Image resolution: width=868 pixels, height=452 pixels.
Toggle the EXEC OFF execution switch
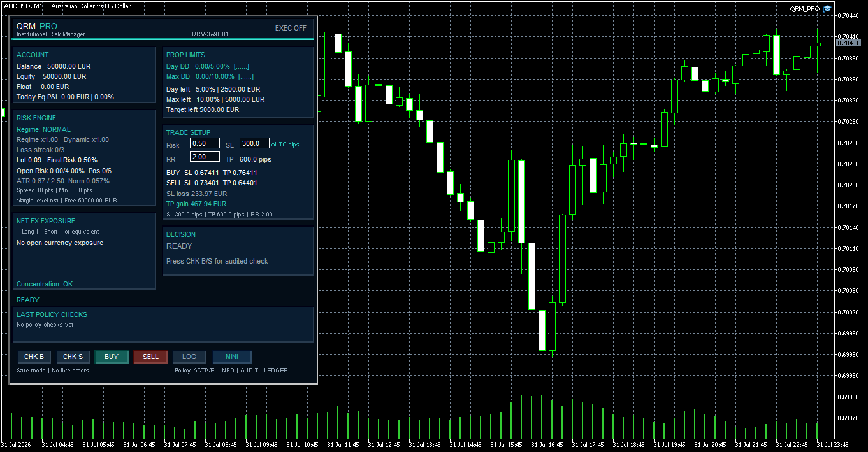tap(291, 28)
